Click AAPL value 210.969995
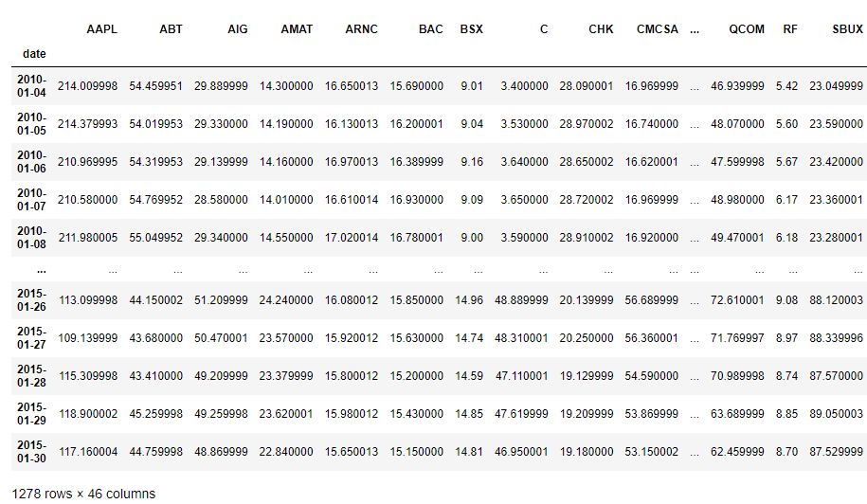Image resolution: width=867 pixels, height=504 pixels. click(x=87, y=162)
